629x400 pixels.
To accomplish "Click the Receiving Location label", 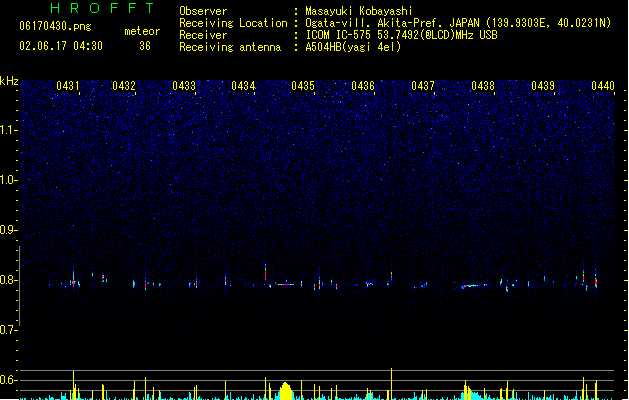I will (233, 23).
